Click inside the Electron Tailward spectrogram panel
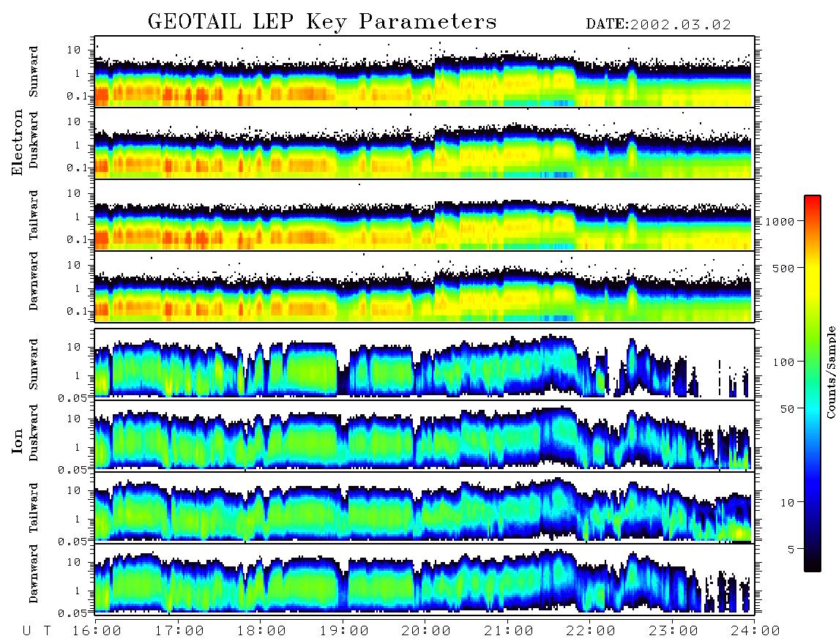836x644 pixels. pyautogui.click(x=425, y=215)
